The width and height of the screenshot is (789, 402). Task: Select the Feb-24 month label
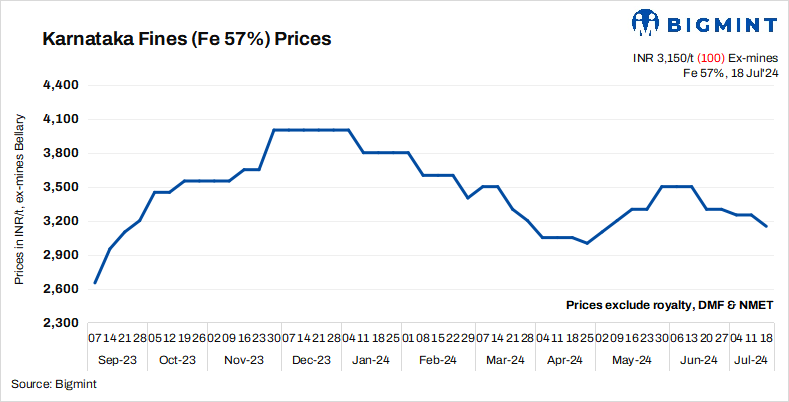(x=437, y=359)
